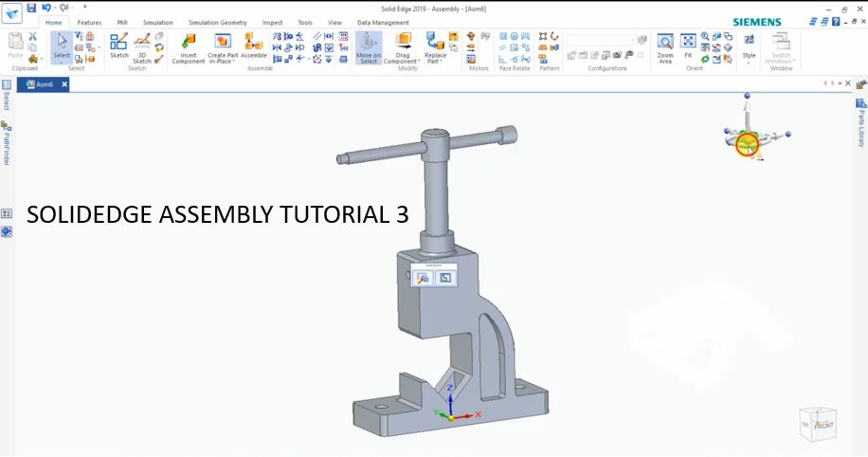The height and width of the screenshot is (457, 868).
Task: Open the Solid Edge application button menu
Action: 11,13
